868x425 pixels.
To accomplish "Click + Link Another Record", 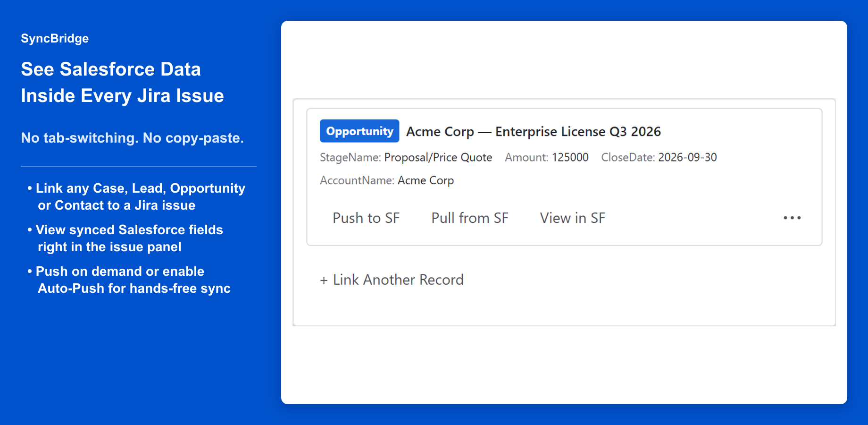I will click(392, 280).
